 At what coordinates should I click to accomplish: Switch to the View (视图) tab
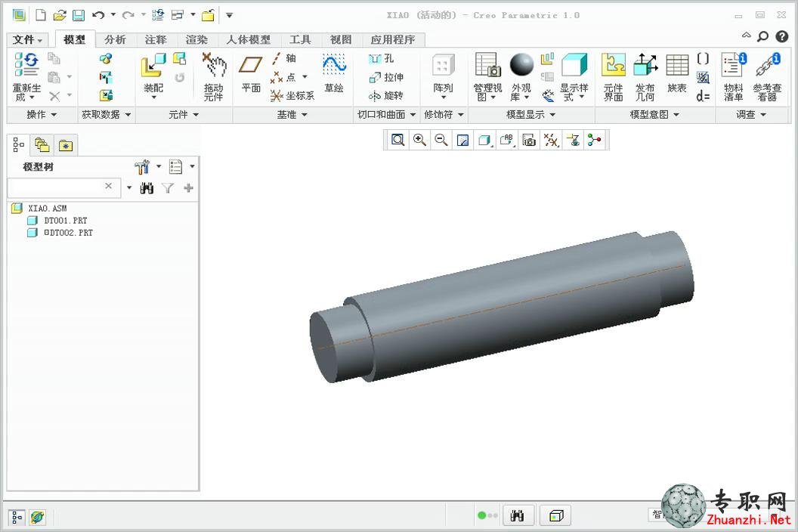(x=341, y=39)
